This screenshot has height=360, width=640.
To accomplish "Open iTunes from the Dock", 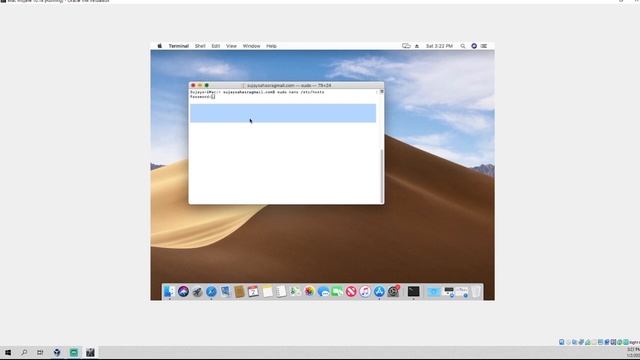I will pyautogui.click(x=365, y=291).
